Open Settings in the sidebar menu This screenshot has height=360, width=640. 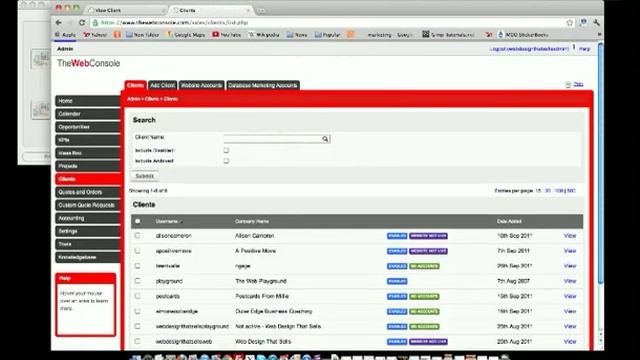tap(88, 231)
